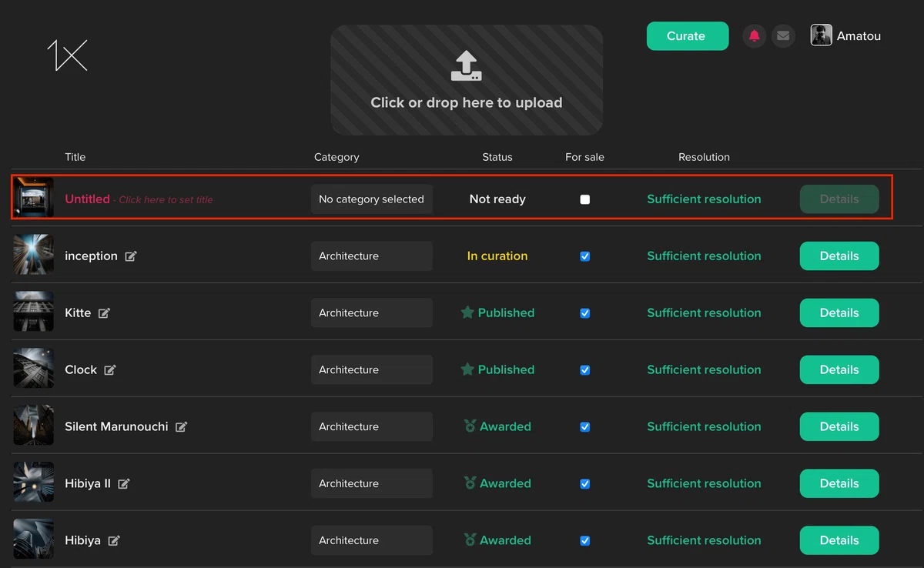924x568 pixels.
Task: Change the category of inception
Action: (x=372, y=256)
